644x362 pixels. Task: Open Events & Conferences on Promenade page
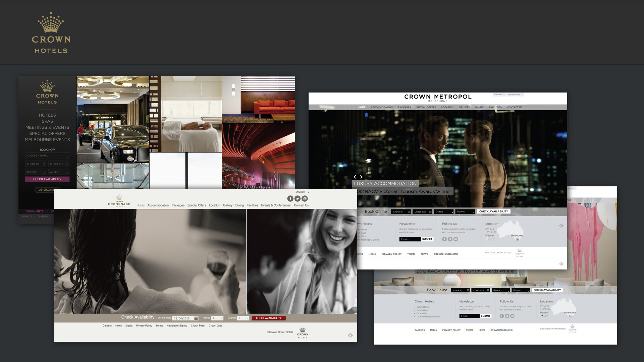coord(276,205)
